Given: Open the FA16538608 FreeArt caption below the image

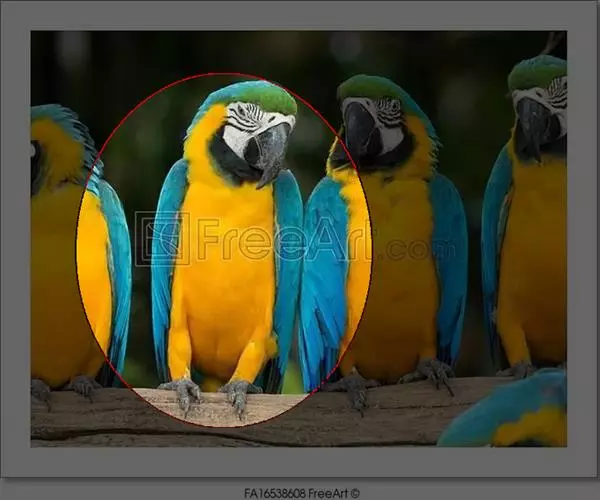Looking at the screenshot, I should pos(300,492).
